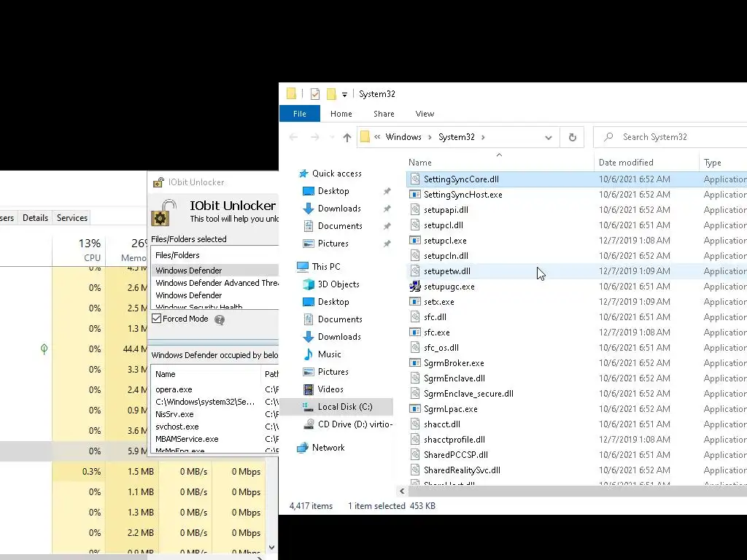Switch to the Home ribbon tab

[341, 114]
